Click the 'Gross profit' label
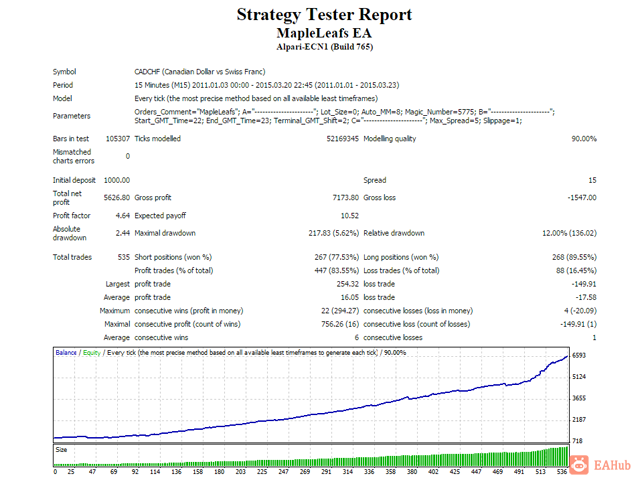 tap(153, 198)
